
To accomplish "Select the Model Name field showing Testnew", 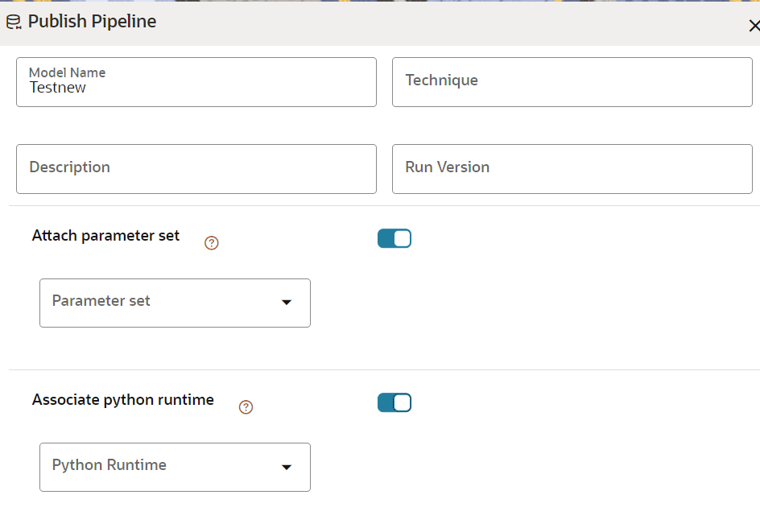I will (196, 81).
